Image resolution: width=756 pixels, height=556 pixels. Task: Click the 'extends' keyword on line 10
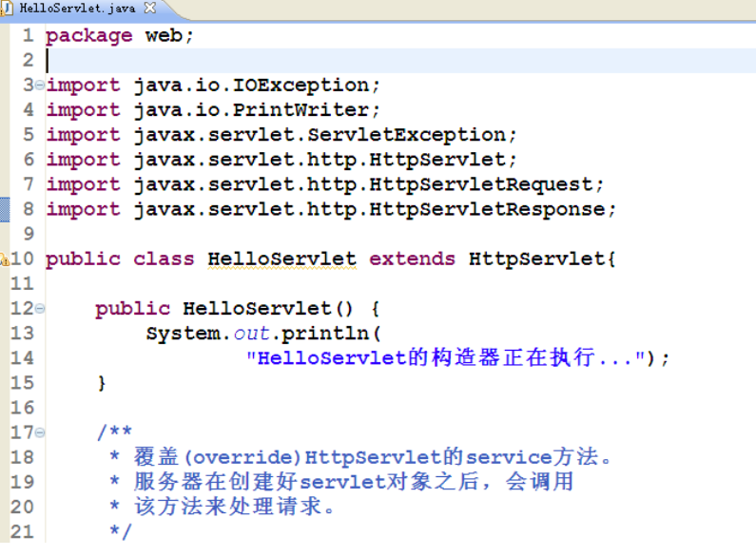(412, 259)
